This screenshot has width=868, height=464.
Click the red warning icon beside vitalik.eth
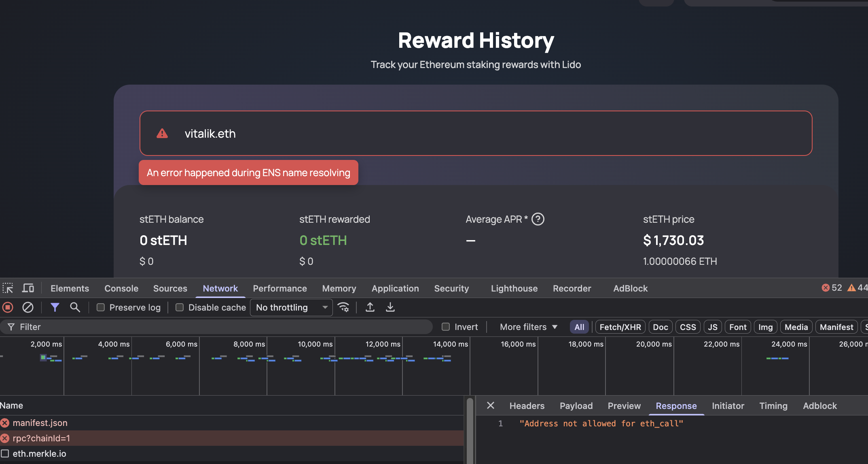[162, 133]
